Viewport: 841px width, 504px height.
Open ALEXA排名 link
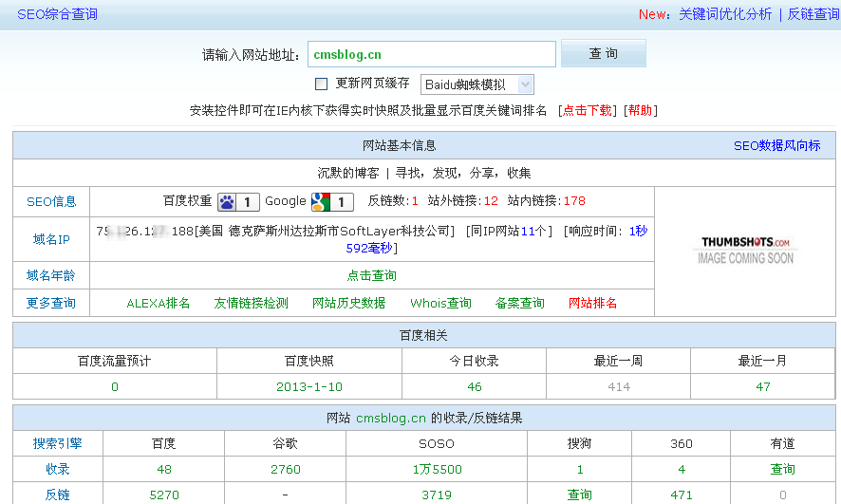coord(159,304)
